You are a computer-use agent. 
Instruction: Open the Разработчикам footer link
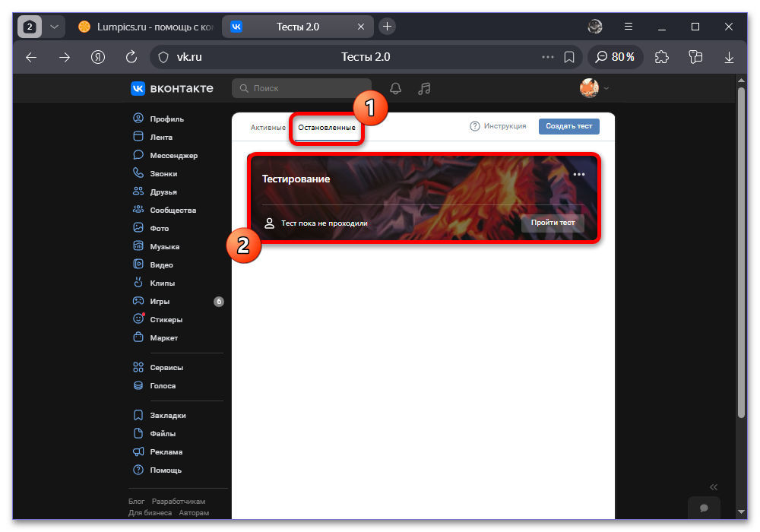[x=179, y=501]
